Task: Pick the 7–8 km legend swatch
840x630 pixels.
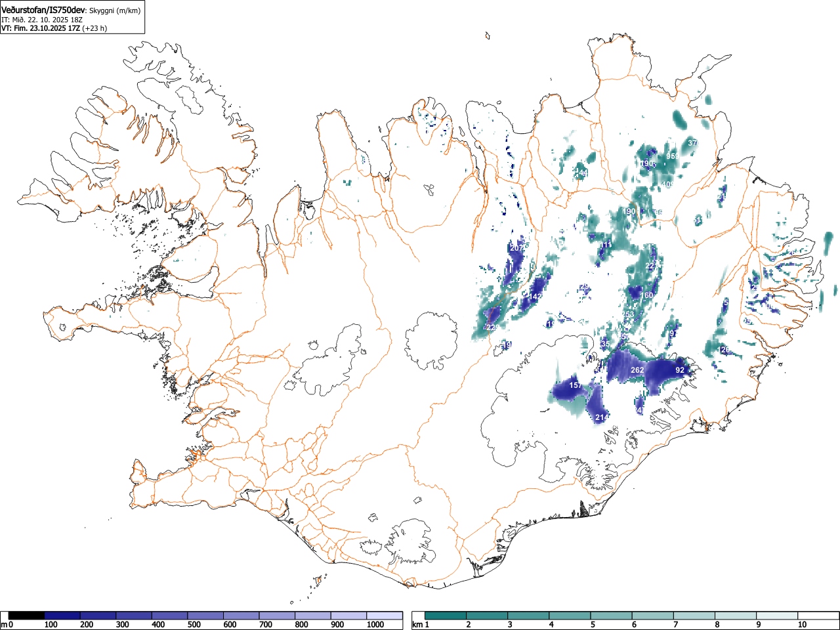Action: (694, 616)
